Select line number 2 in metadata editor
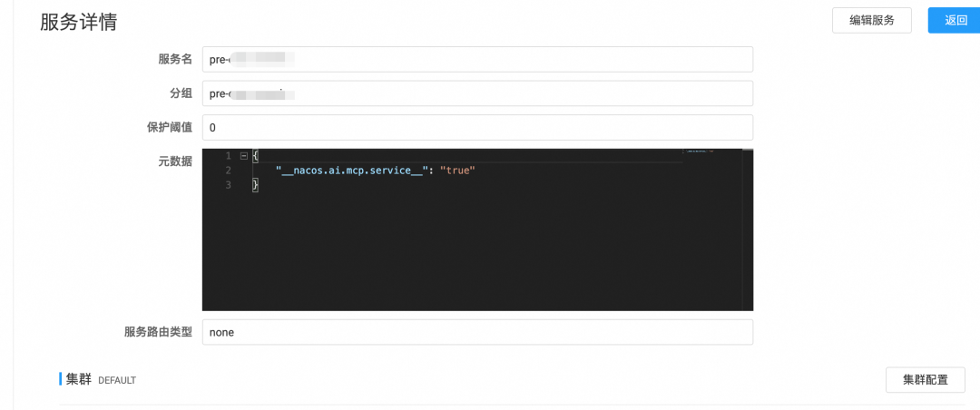 [x=228, y=170]
